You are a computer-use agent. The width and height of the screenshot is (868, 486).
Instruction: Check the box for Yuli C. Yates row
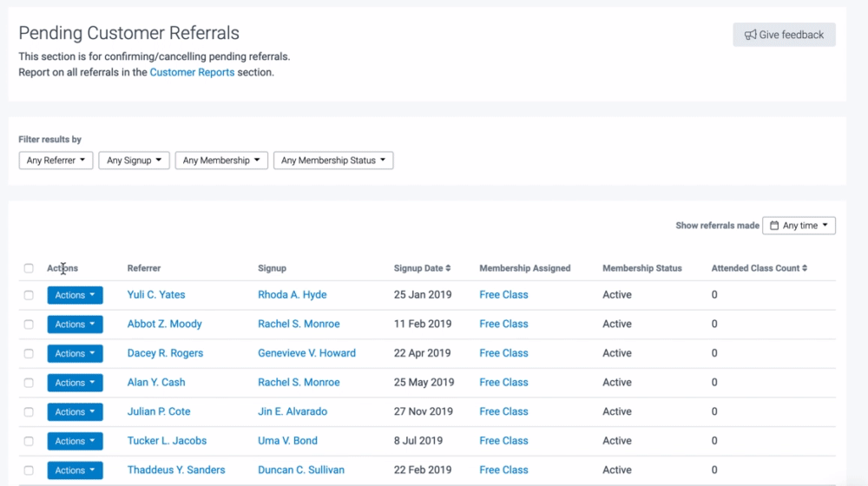coord(29,295)
